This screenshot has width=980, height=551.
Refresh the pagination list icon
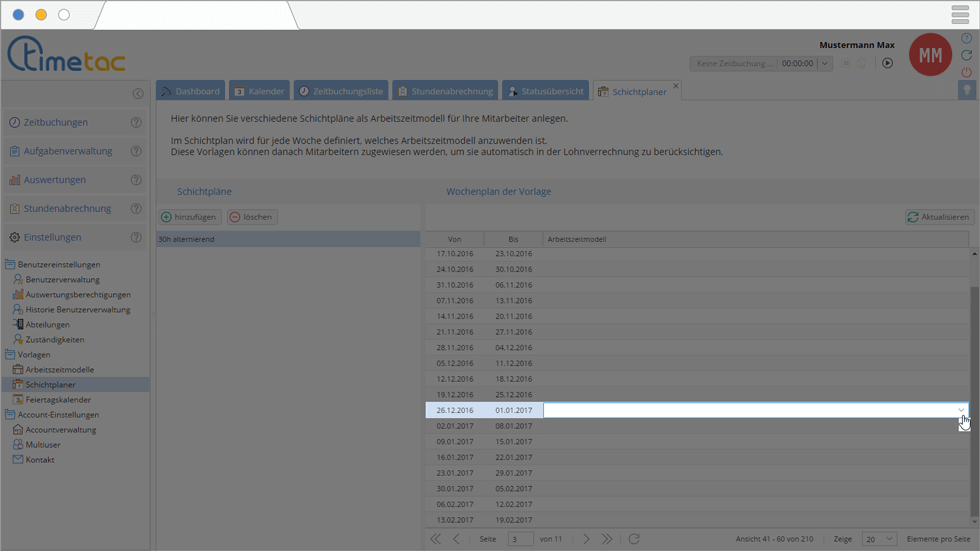click(633, 539)
